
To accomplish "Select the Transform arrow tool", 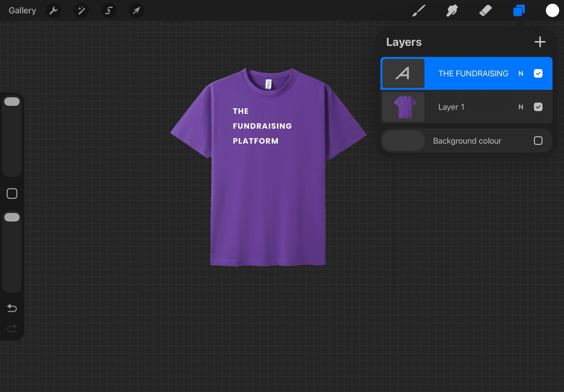I will pyautogui.click(x=136, y=11).
